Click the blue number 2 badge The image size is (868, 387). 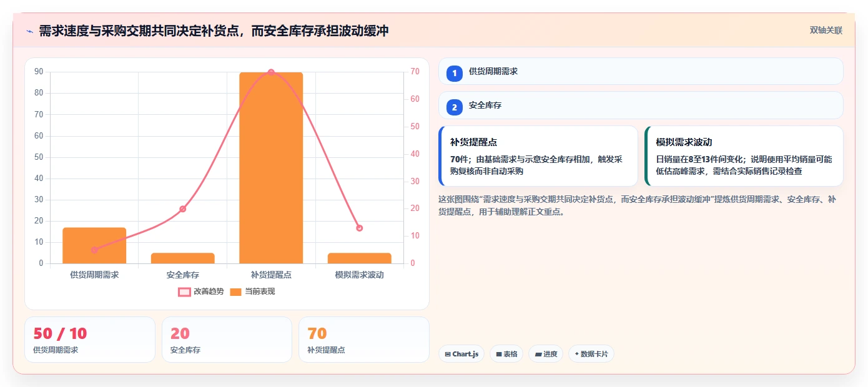click(455, 107)
